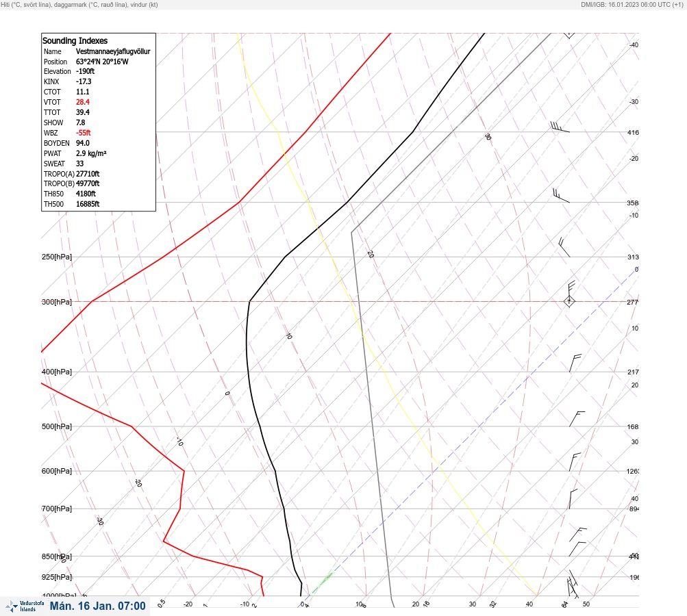
Task: Click the 700[hPa] pressure label
Action: [x=57, y=509]
